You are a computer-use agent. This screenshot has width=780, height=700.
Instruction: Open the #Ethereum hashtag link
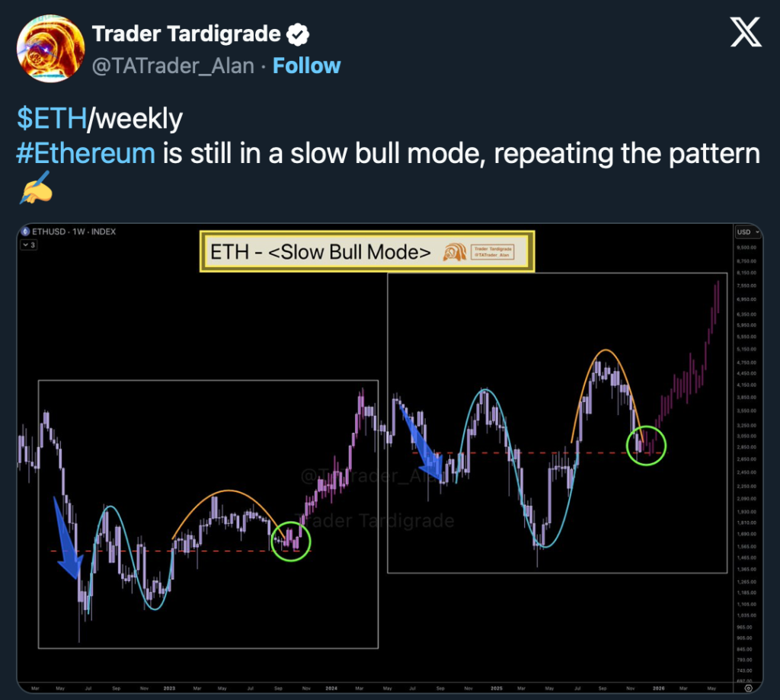[86, 153]
